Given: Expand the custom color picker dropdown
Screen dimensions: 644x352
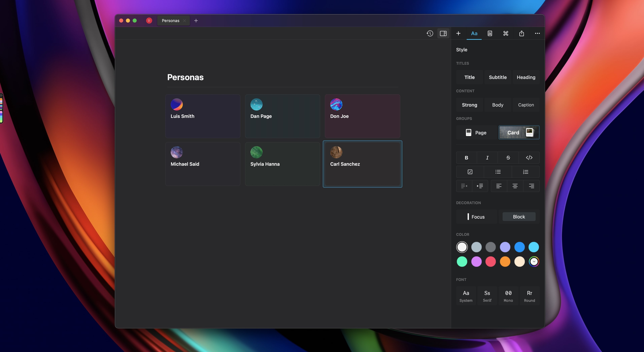Looking at the screenshot, I should (x=534, y=262).
